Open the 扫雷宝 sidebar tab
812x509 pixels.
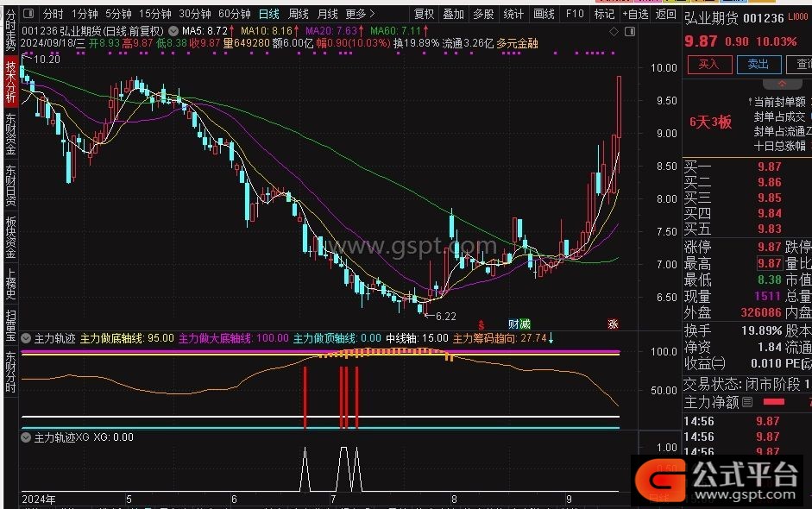[x=11, y=325]
